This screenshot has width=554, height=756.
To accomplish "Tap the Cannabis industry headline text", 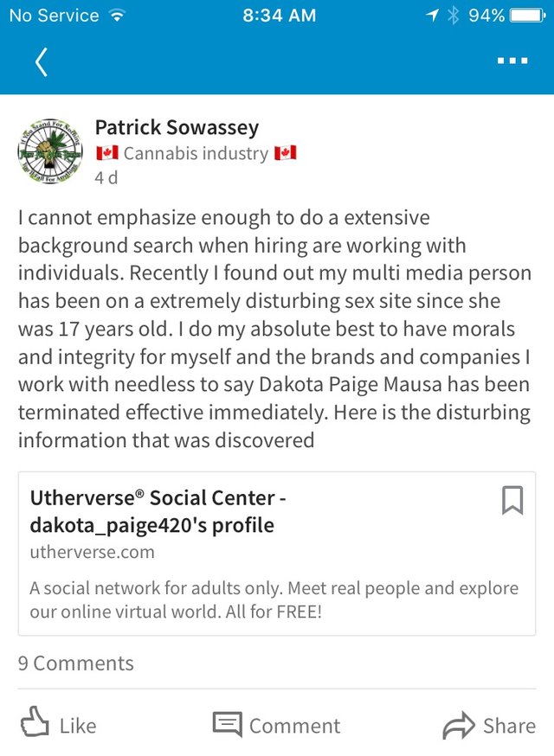I will [x=196, y=153].
